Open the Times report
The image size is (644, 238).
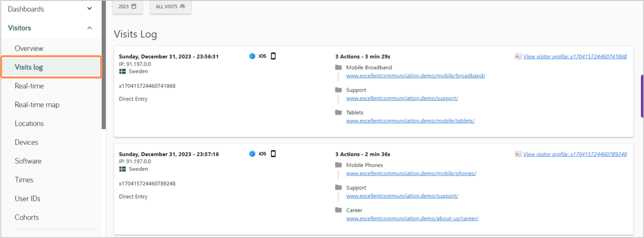point(24,180)
